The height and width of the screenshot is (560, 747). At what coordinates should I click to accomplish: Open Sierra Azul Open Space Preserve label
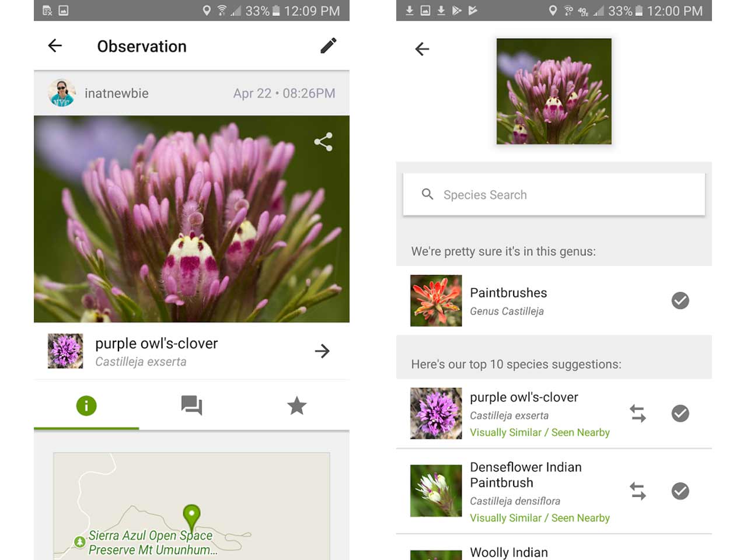point(151,542)
